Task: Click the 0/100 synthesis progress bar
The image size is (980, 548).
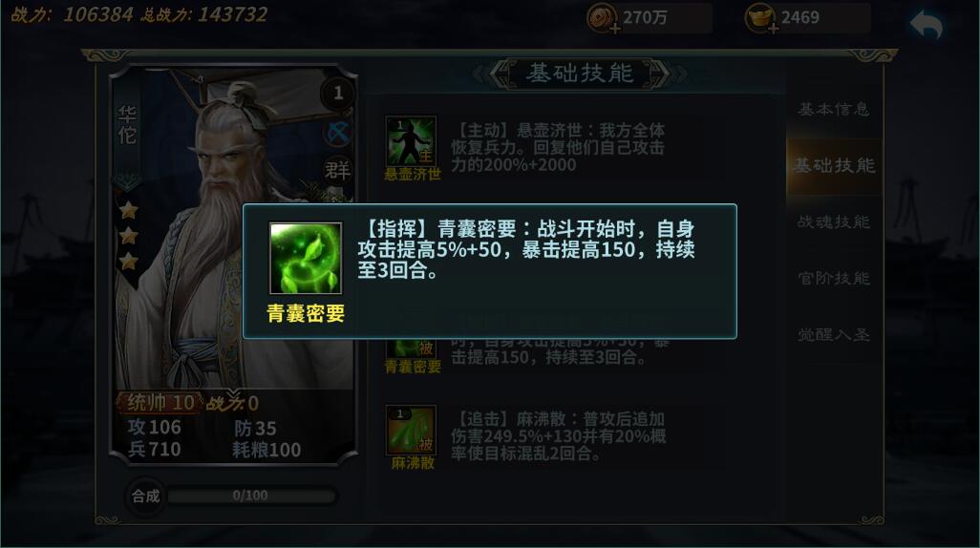Action: (x=251, y=496)
